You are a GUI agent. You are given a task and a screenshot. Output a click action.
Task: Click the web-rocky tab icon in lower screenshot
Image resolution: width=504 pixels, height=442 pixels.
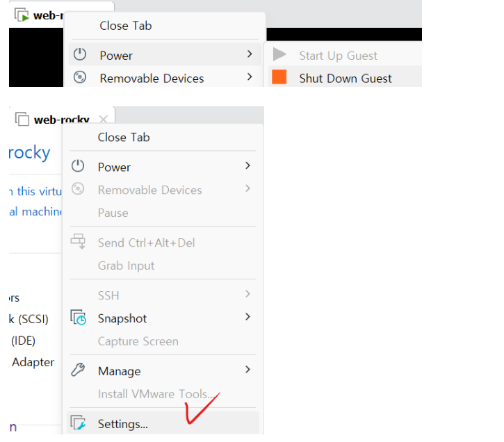pos(22,119)
